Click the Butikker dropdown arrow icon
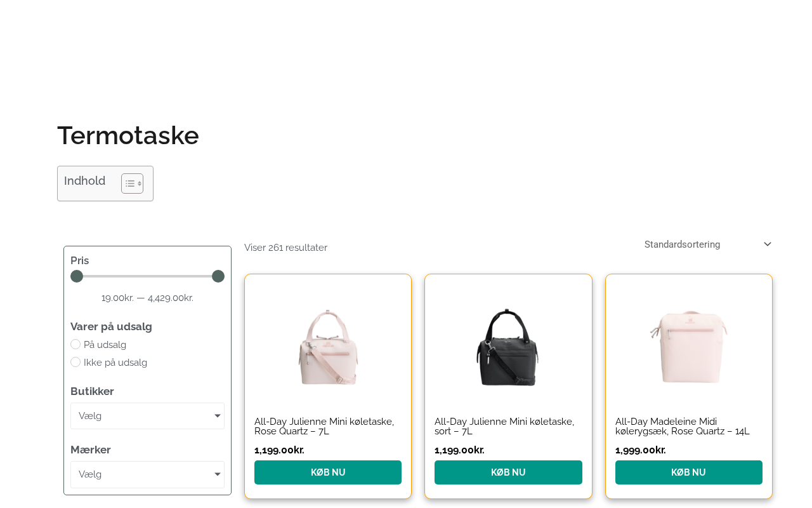The width and height of the screenshot is (812, 508). 218,416
